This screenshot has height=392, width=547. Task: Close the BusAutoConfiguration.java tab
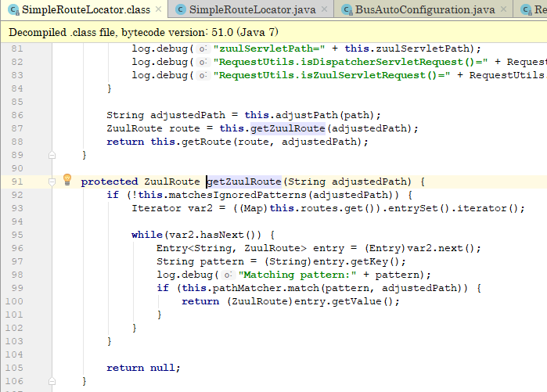point(503,9)
